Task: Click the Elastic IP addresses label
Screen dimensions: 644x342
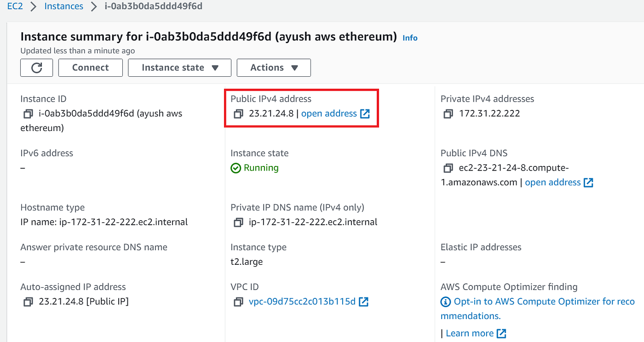Action: click(x=481, y=247)
